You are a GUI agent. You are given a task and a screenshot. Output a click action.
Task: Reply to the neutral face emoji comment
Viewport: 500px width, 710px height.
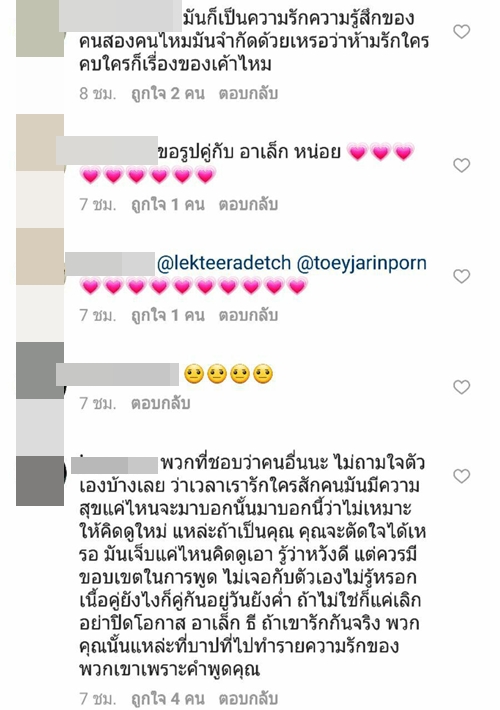[x=160, y=403]
